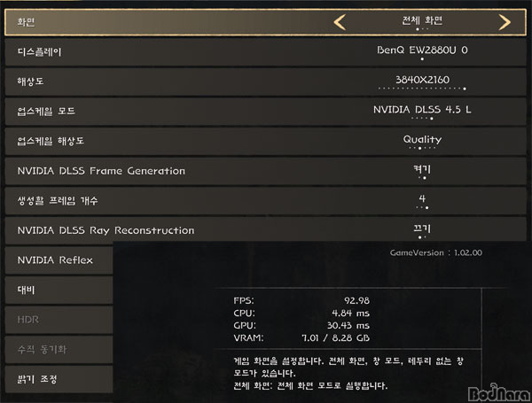This screenshot has width=532, height=403.
Task: Toggle the 수직 동기화 setting
Action: [x=41, y=350]
